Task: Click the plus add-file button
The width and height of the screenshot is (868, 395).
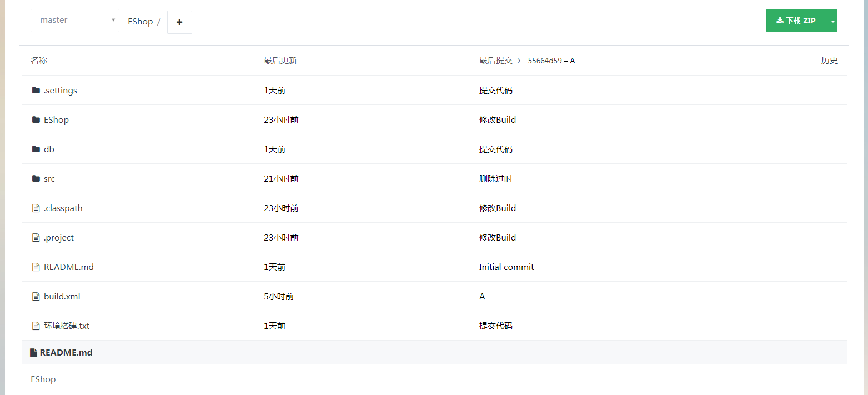Action: [179, 22]
